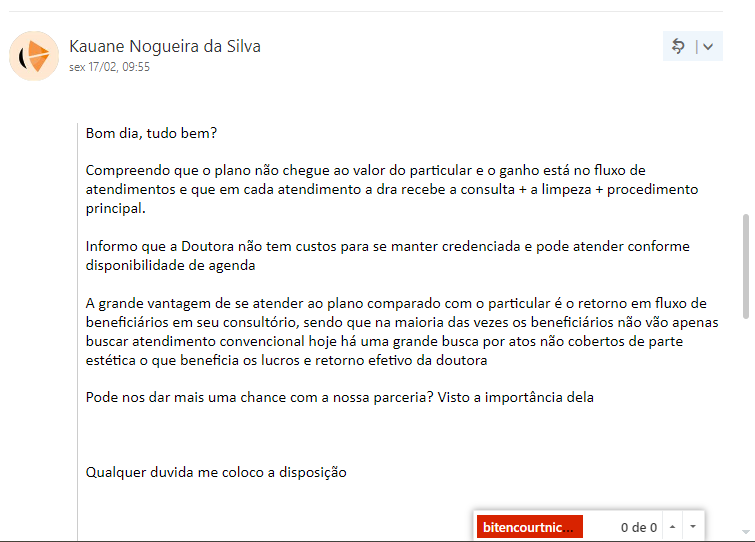Click paragraph starting A grande vantagem
Image resolution: width=755 pixels, height=542 pixels.
coord(402,332)
